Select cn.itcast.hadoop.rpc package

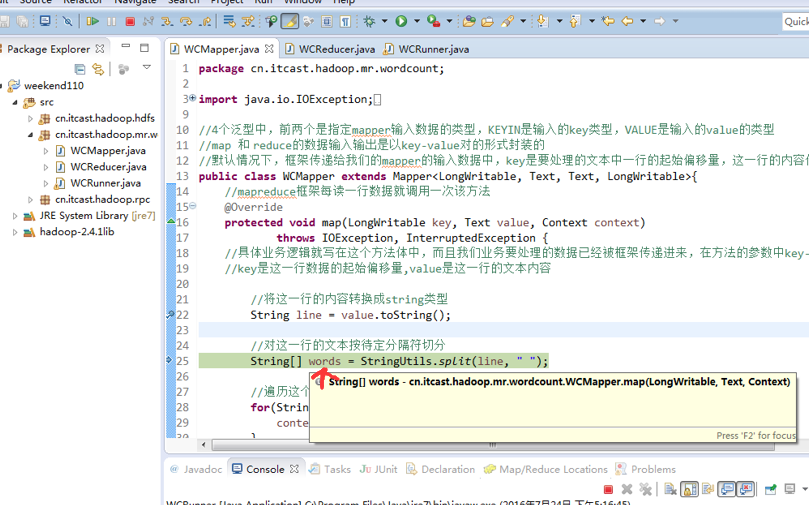click(x=103, y=199)
